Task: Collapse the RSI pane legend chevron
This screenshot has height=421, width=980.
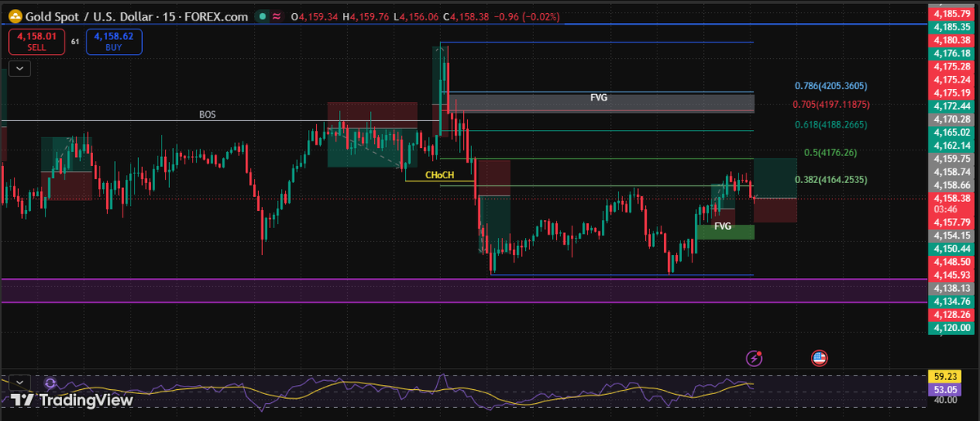Action: point(20,382)
